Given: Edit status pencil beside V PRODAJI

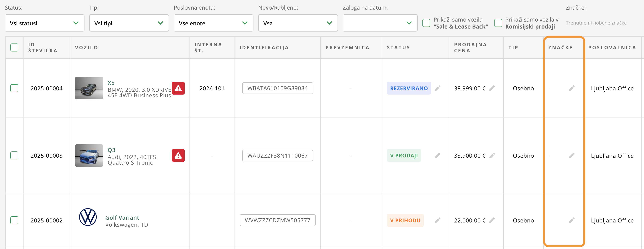Looking at the screenshot, I should point(438,156).
